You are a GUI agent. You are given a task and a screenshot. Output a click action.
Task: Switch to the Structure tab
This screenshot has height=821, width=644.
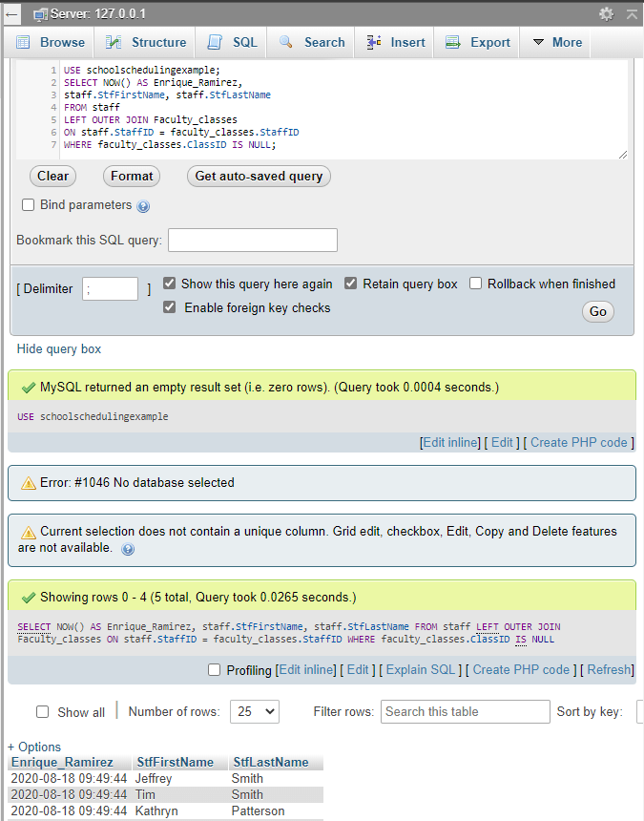(x=145, y=42)
